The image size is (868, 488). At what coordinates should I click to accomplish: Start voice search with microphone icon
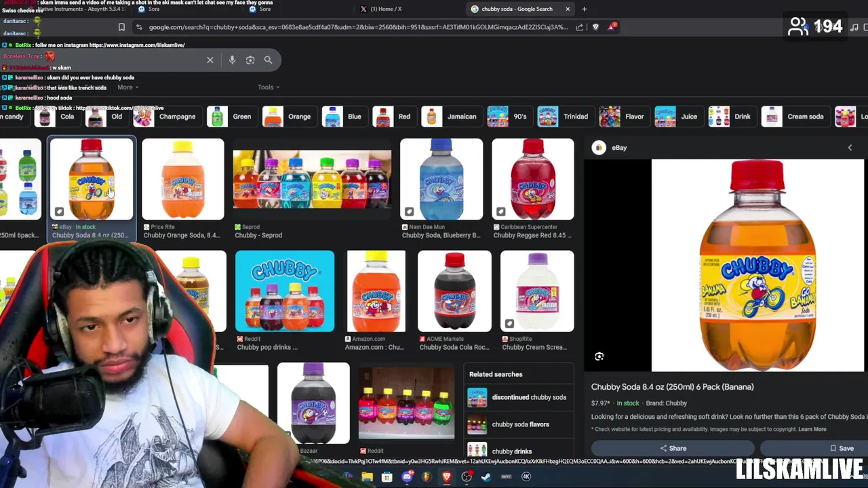point(232,60)
